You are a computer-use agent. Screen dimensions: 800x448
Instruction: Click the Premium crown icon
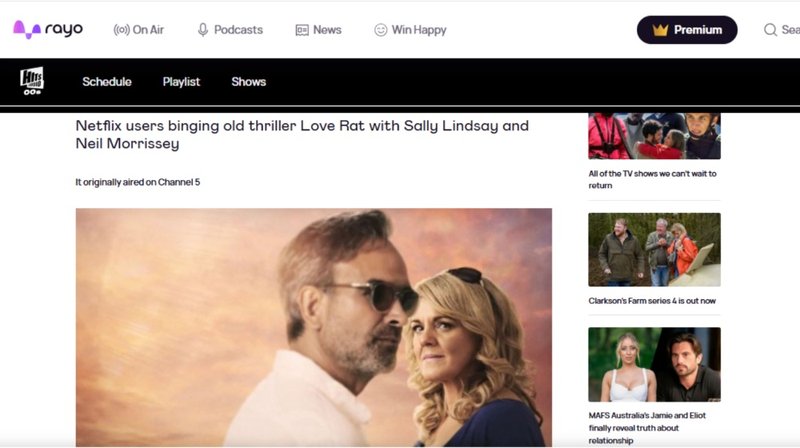click(660, 30)
